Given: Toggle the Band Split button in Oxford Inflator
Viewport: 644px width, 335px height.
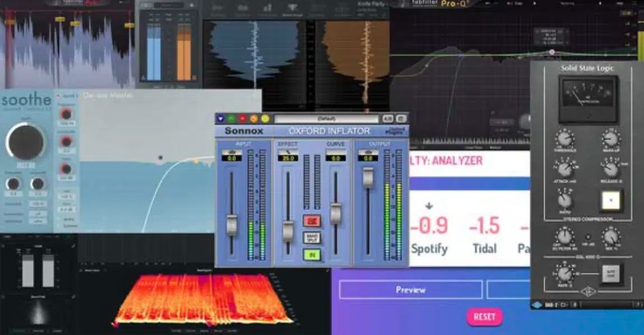Looking at the screenshot, I should pyautogui.click(x=312, y=238).
